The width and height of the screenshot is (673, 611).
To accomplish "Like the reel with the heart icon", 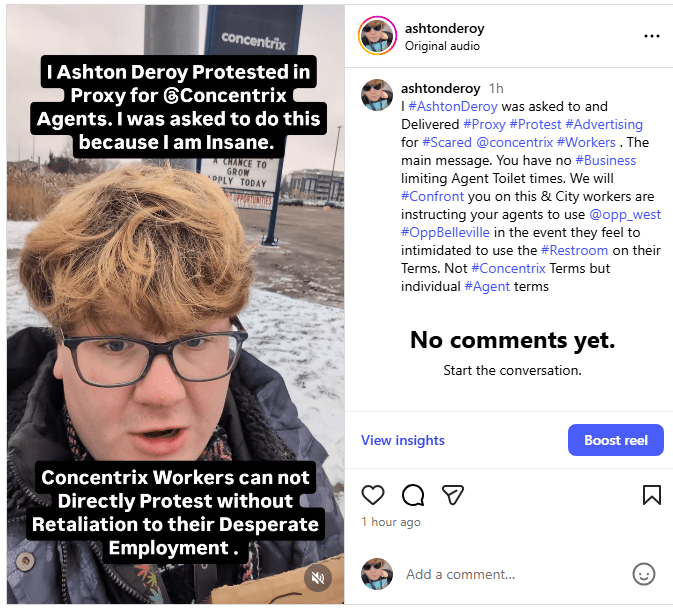I will (x=373, y=495).
